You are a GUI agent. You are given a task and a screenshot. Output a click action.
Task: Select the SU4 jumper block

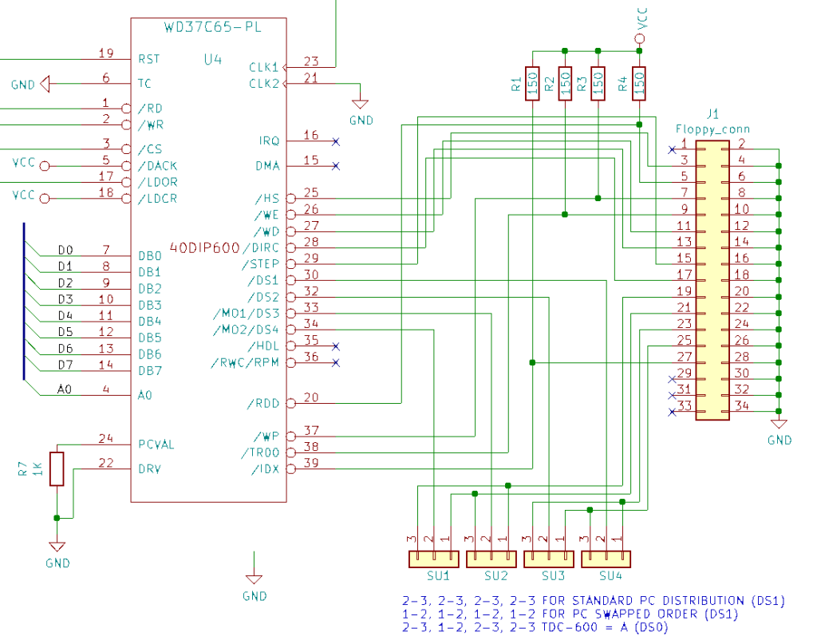606,558
